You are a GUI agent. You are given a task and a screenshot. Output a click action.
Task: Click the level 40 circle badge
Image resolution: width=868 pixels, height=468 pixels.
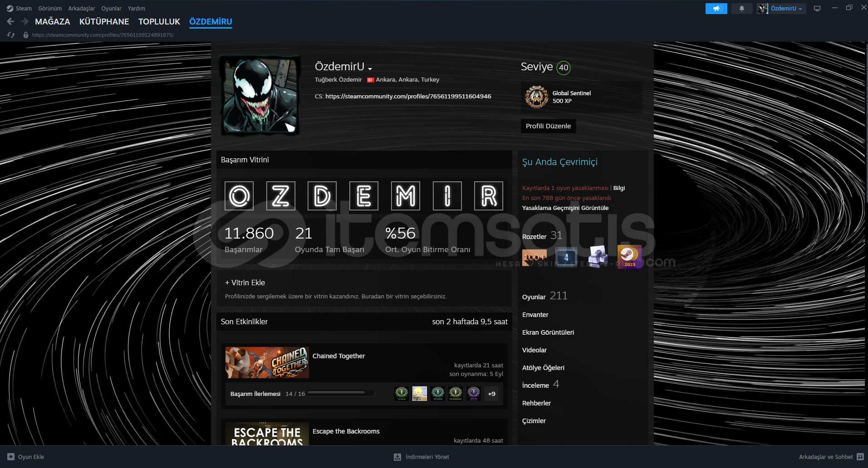pos(564,68)
